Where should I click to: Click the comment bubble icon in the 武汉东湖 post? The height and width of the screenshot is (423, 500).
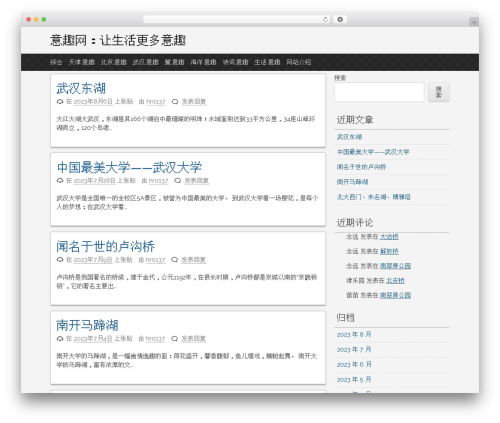tap(175, 102)
